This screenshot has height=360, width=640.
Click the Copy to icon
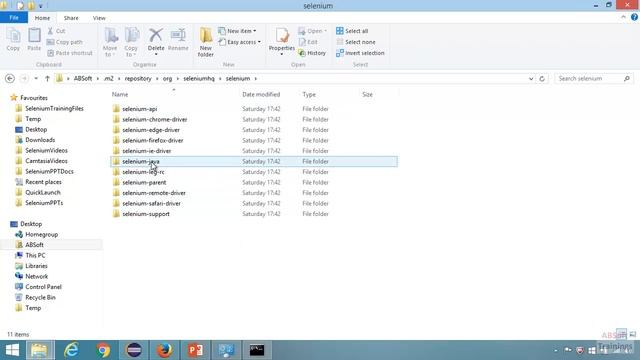pos(131,42)
